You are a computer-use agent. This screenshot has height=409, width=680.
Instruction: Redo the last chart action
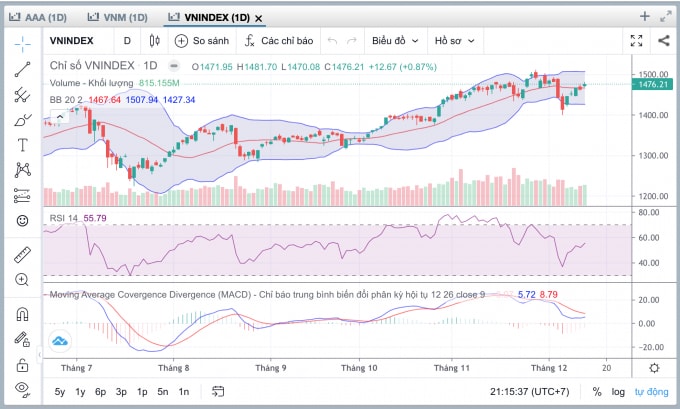[x=352, y=41]
